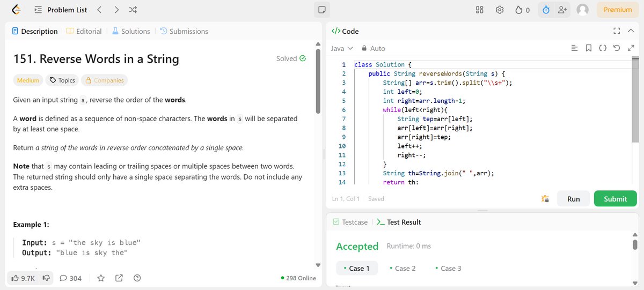Pick a random problem shuffle icon
This screenshot has height=290, width=644.
[133, 10]
